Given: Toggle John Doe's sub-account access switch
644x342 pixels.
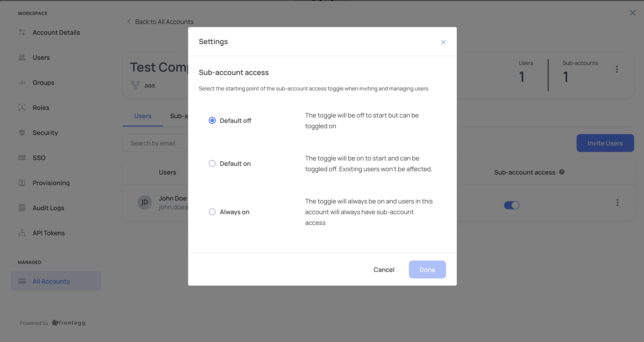Looking at the screenshot, I should [511, 205].
